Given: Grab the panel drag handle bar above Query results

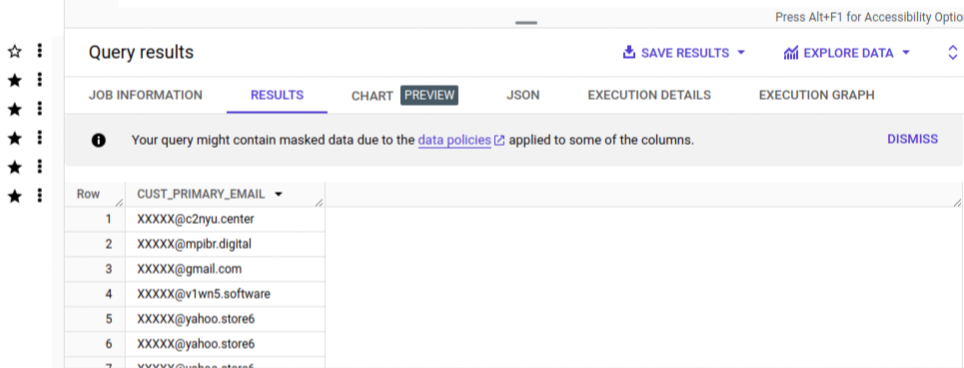Looking at the screenshot, I should (526, 23).
